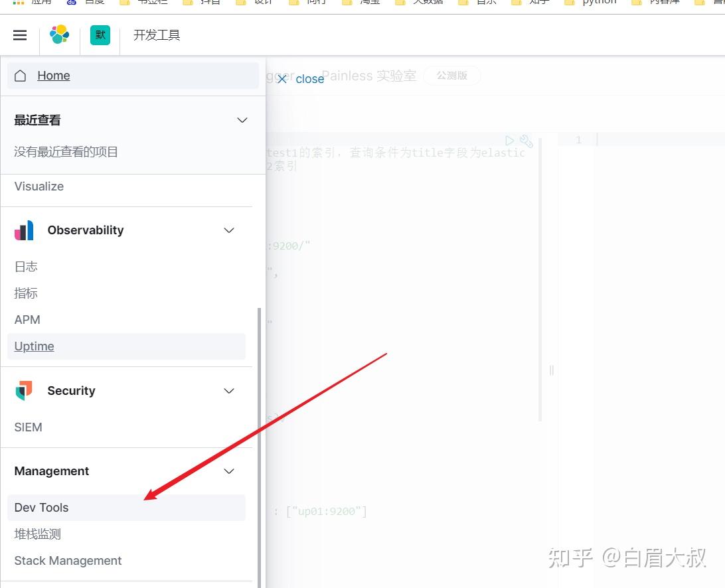Open Uptime under Observability
The image size is (725, 588).
pos(34,346)
